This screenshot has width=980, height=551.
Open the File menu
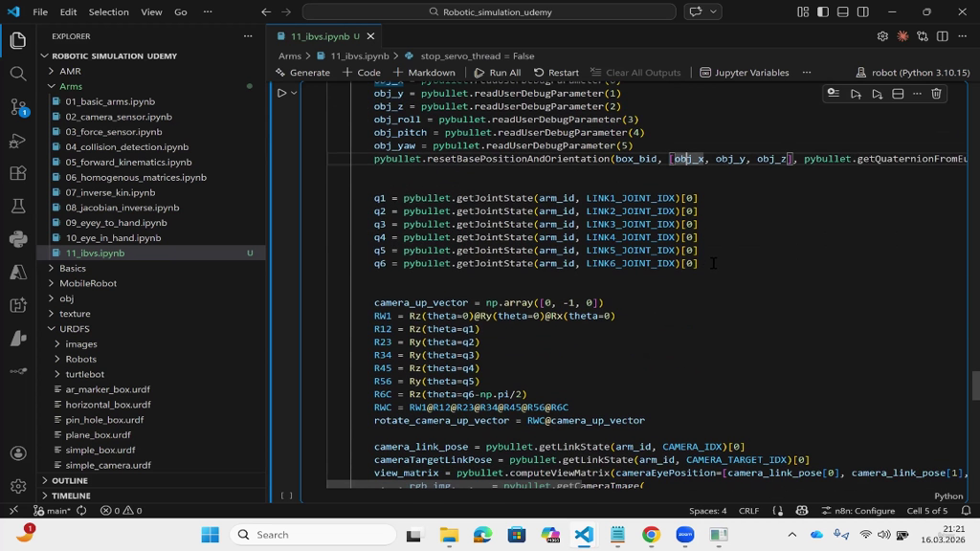point(40,11)
